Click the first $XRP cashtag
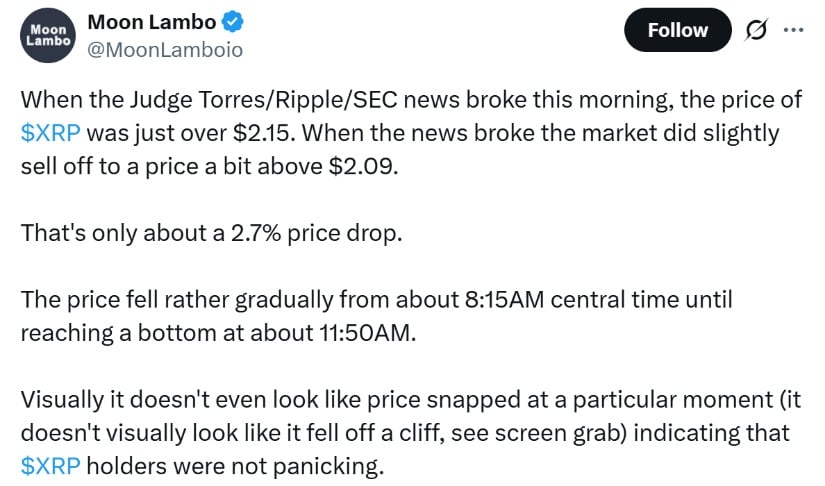The image size is (825, 486). (x=53, y=133)
